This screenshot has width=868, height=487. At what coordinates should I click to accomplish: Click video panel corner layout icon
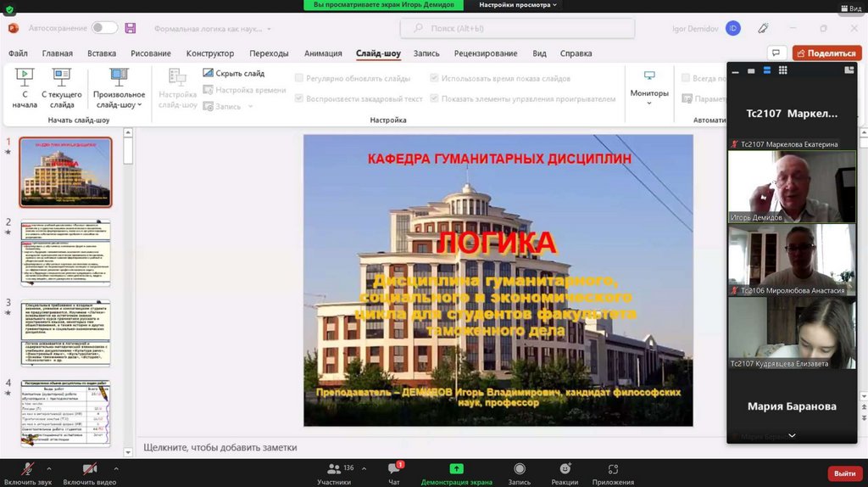point(849,70)
